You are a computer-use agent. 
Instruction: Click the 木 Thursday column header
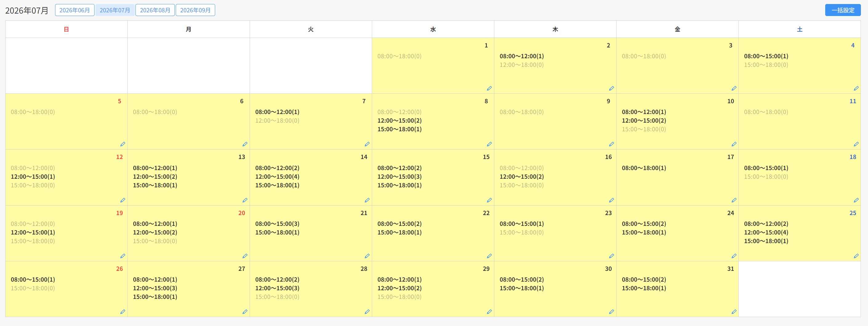555,29
